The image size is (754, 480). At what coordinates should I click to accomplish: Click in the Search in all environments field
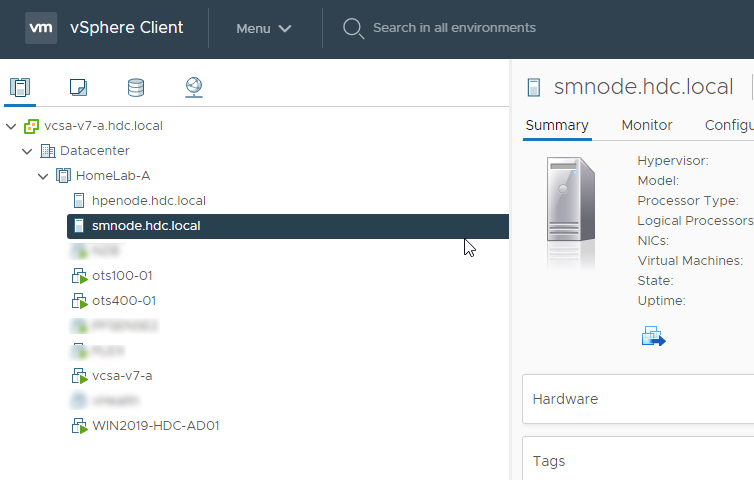(454, 28)
